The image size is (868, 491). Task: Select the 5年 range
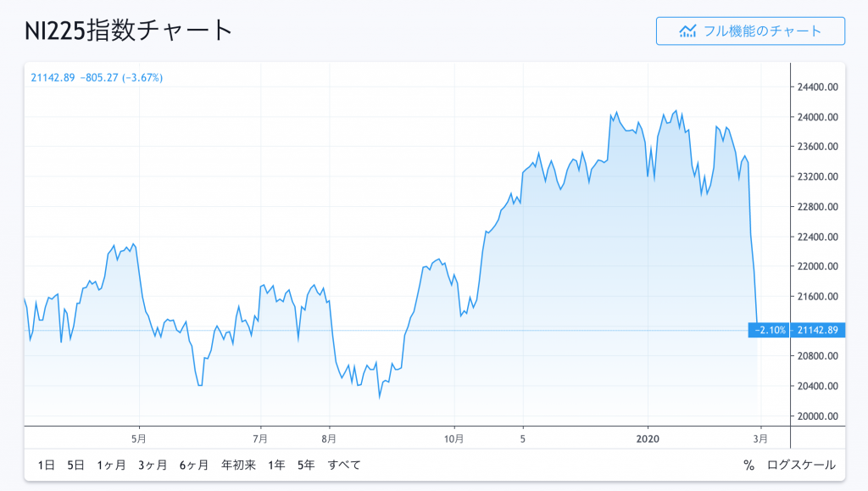(306, 465)
